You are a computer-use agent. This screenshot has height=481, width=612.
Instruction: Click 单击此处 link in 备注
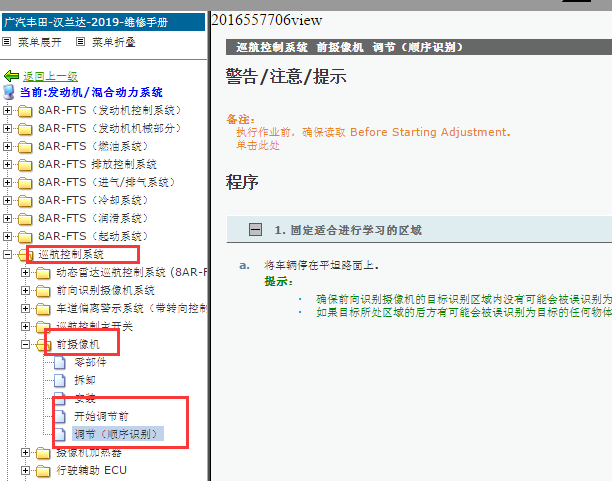coord(258,145)
